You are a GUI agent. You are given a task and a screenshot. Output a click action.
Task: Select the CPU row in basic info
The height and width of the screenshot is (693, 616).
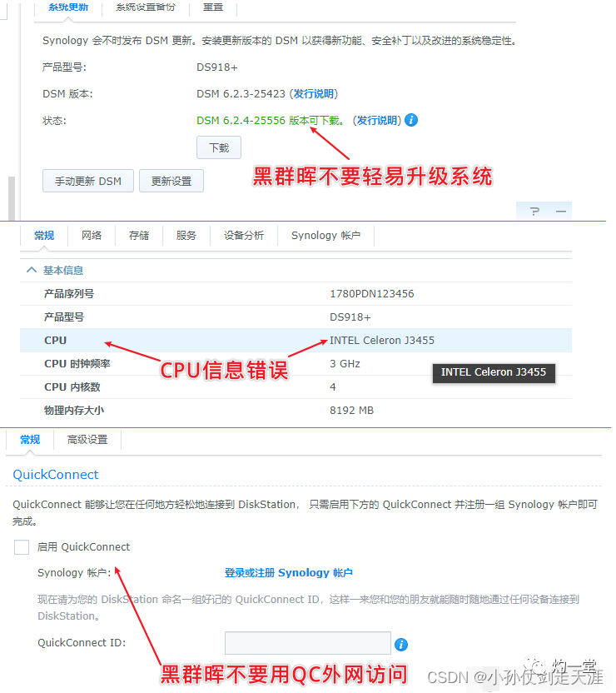(x=296, y=341)
